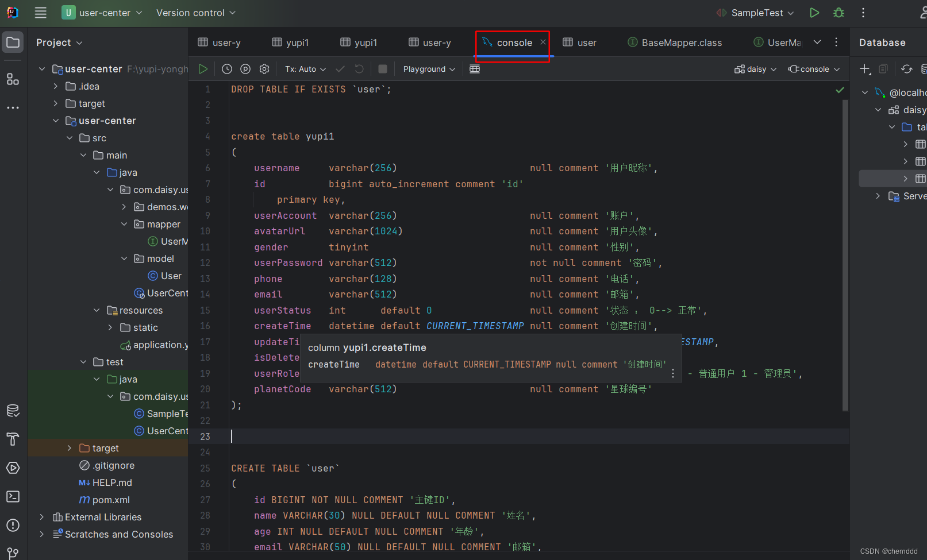This screenshot has height=560, width=927.
Task: Open the Playground resolve mode dropdown
Action: tap(429, 69)
